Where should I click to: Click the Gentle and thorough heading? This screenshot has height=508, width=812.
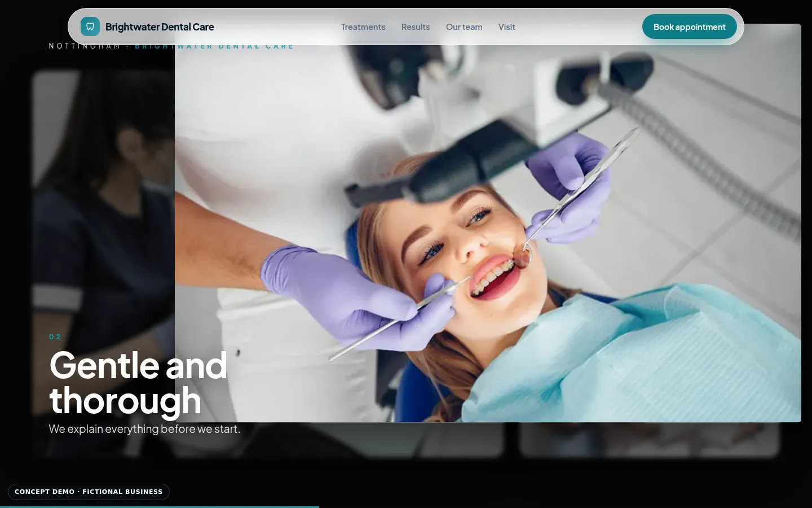(138, 383)
